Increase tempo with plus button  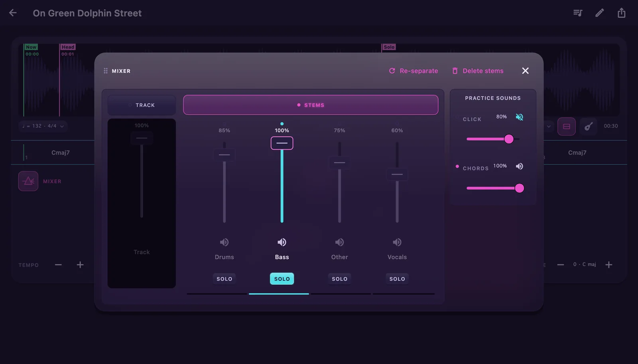(80, 265)
